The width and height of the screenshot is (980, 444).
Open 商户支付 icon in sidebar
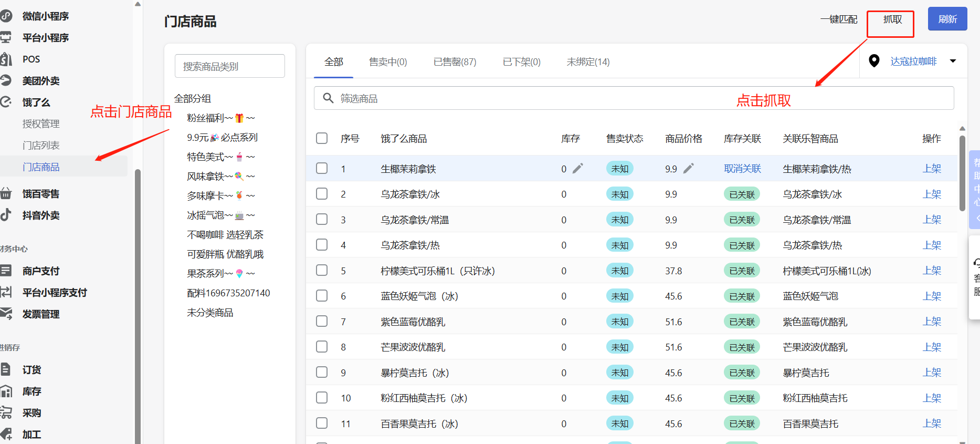point(6,271)
